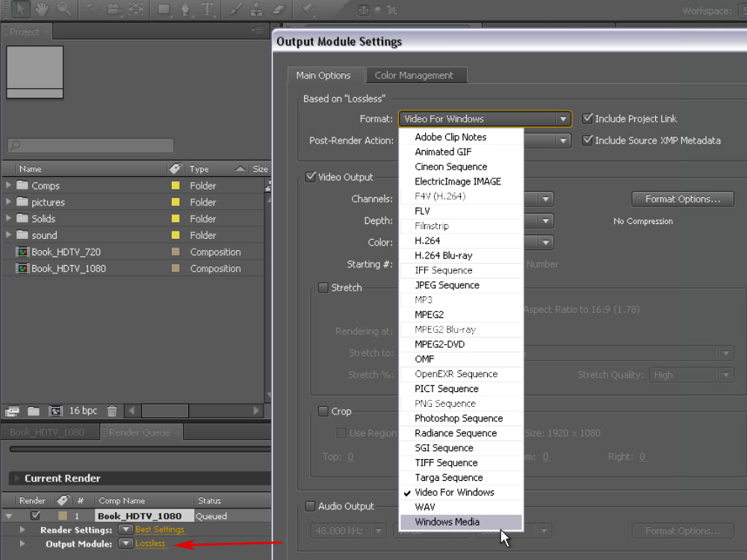Click label swatch of render queue item

point(63,516)
